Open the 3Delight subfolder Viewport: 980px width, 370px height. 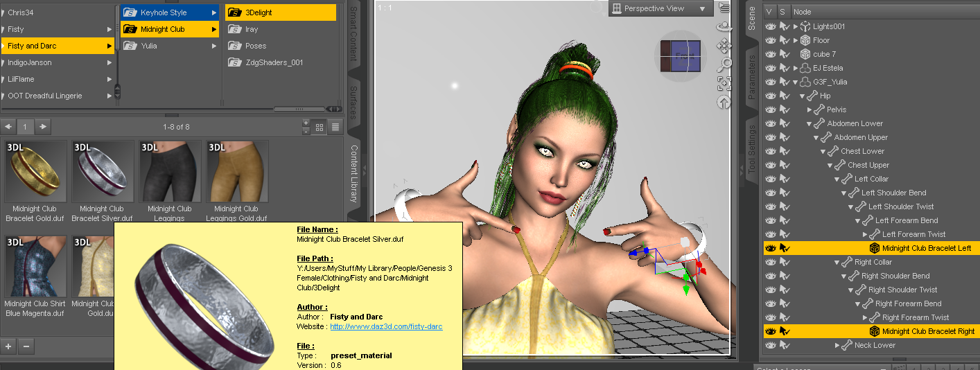(281, 12)
